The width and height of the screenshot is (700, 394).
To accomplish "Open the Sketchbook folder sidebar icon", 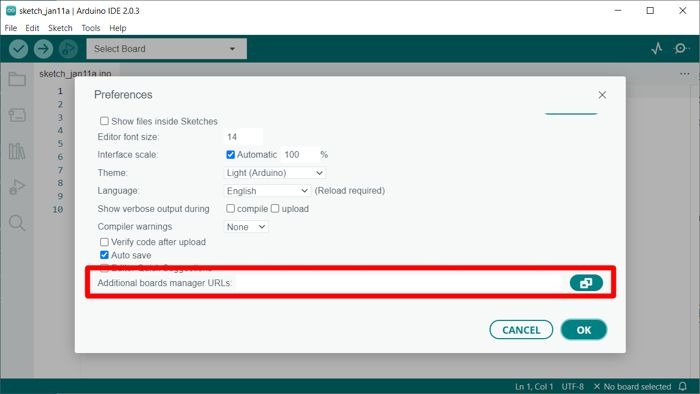I will coord(17,79).
